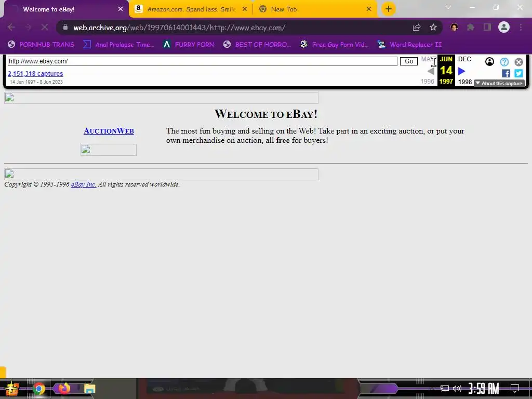Open the 2,151,318 captures link
The image size is (532, 399).
point(35,74)
